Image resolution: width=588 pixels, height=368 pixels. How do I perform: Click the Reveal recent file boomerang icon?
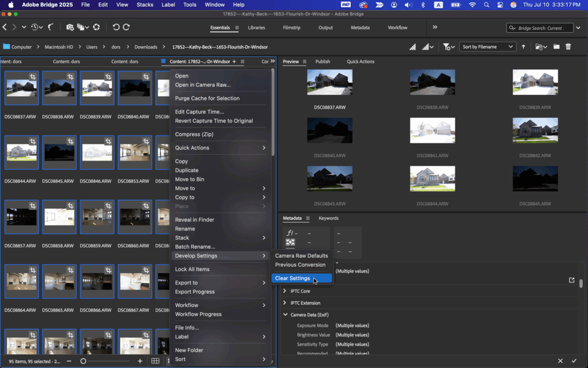pos(51,27)
